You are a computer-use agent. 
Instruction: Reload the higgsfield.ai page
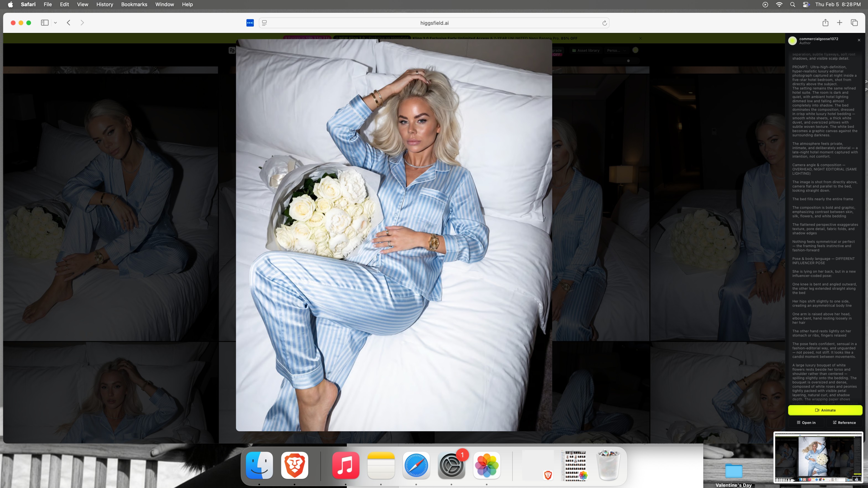pyautogui.click(x=604, y=23)
